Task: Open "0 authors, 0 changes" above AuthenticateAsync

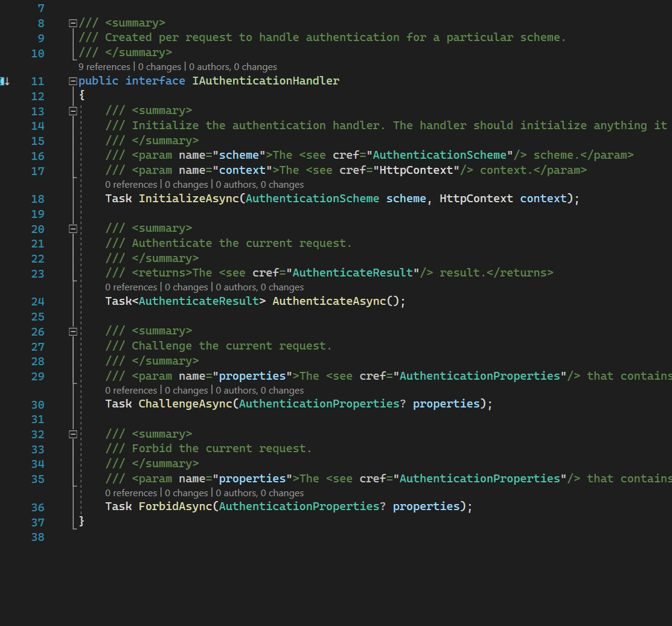Action: 260,287
